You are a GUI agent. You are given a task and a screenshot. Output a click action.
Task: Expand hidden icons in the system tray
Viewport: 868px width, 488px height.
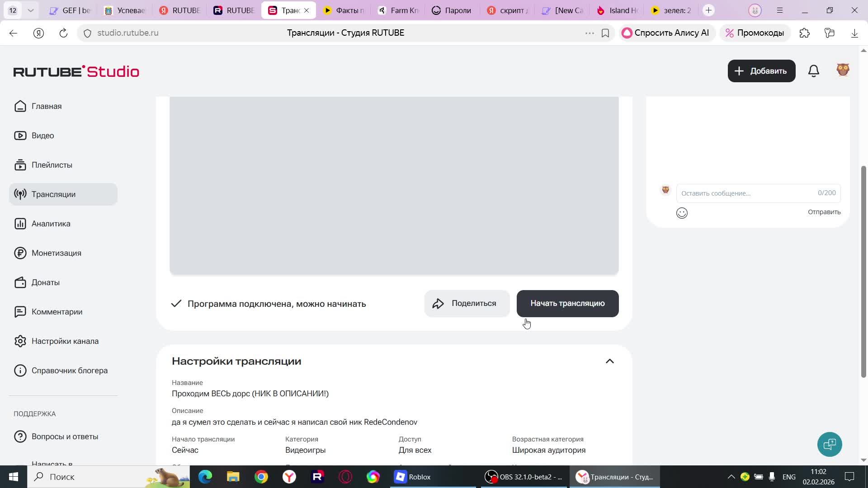(x=731, y=476)
